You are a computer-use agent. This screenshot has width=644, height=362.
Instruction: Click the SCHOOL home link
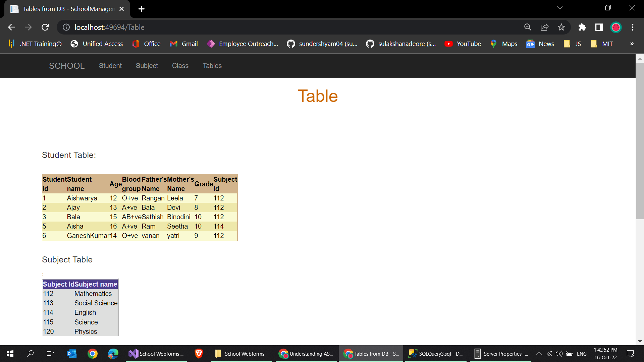pos(66,66)
